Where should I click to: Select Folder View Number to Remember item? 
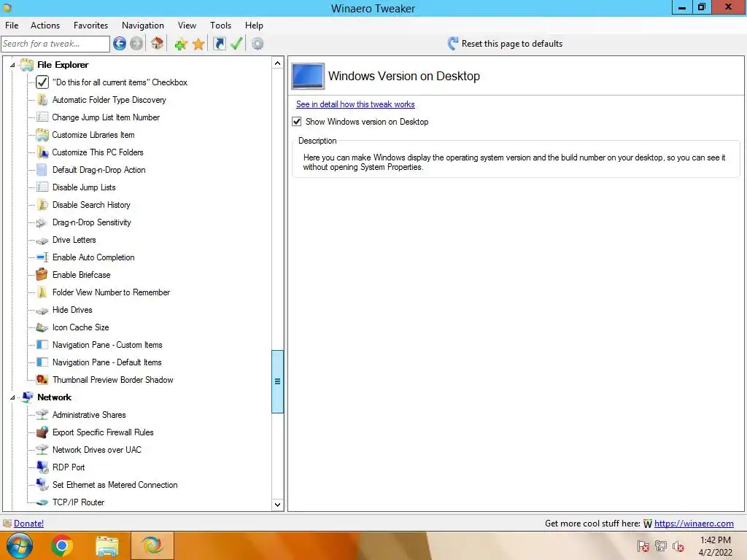pyautogui.click(x=111, y=292)
